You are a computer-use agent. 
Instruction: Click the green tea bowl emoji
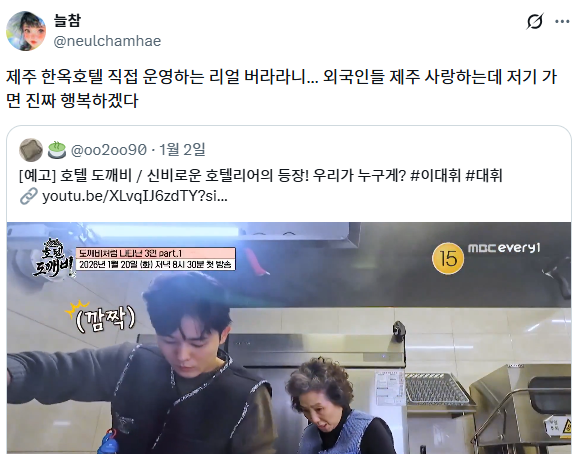tap(57, 150)
